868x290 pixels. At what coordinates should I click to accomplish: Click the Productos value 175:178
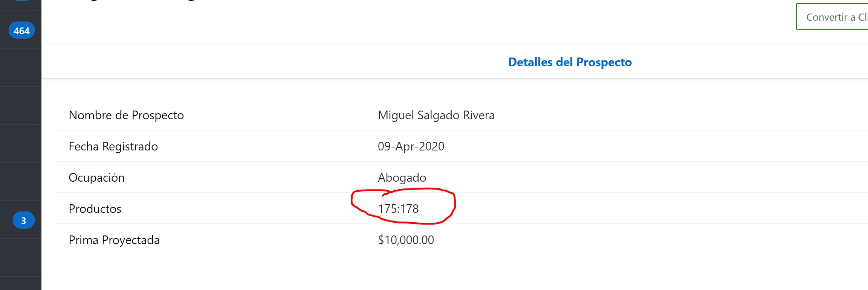click(x=398, y=209)
